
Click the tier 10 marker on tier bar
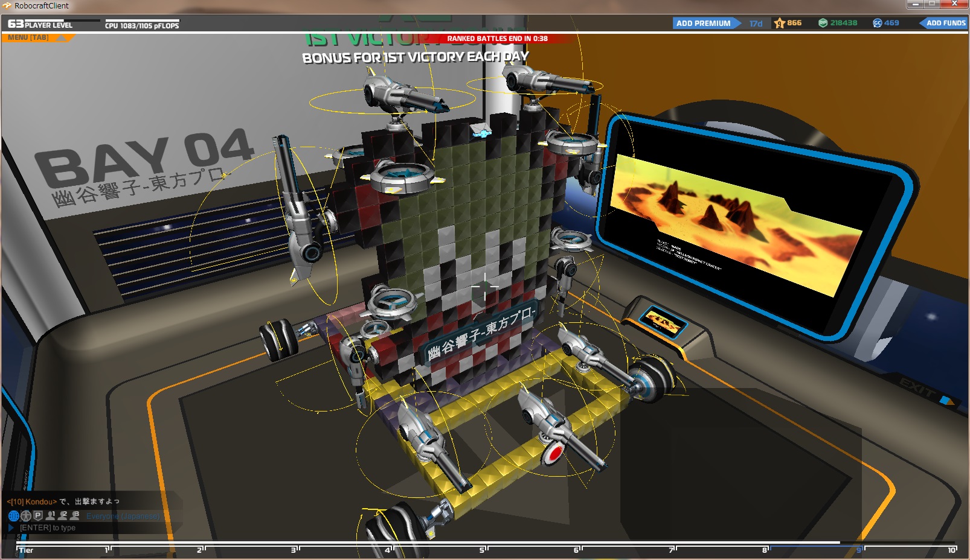tap(952, 550)
